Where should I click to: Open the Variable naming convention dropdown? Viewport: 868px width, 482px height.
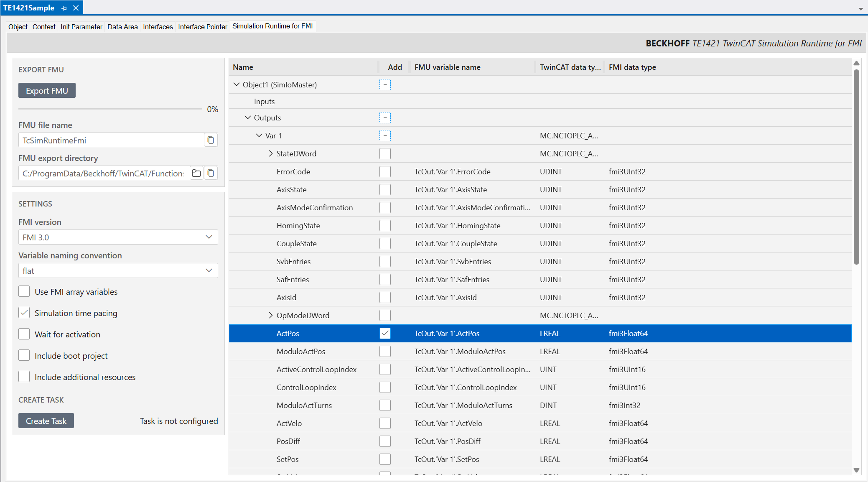pos(118,270)
